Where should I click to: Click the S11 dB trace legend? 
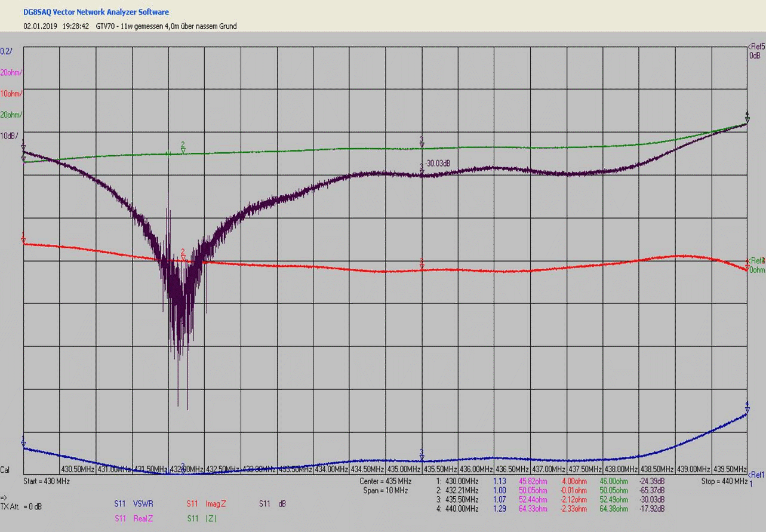pyautogui.click(x=272, y=504)
